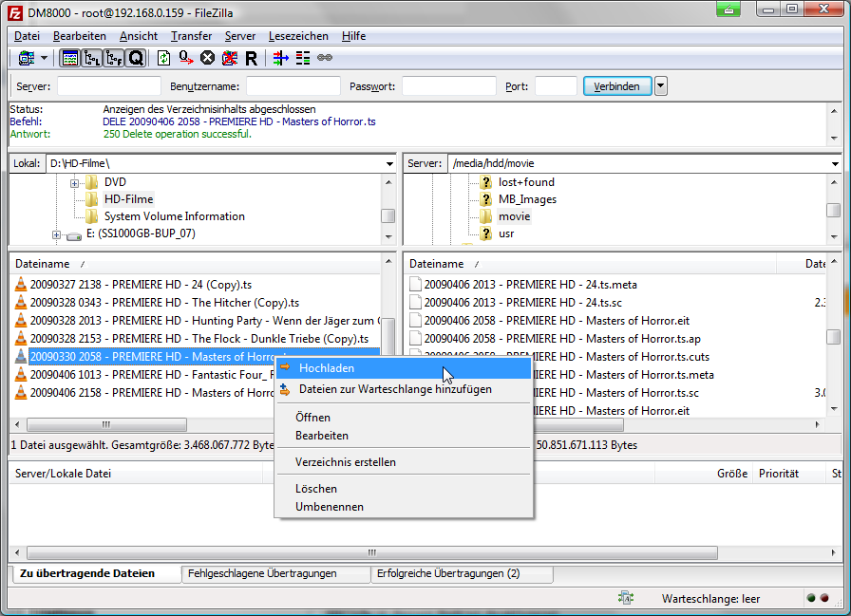Toggle directory comparison icon
Screen dimensions: 851x616
tap(303, 58)
